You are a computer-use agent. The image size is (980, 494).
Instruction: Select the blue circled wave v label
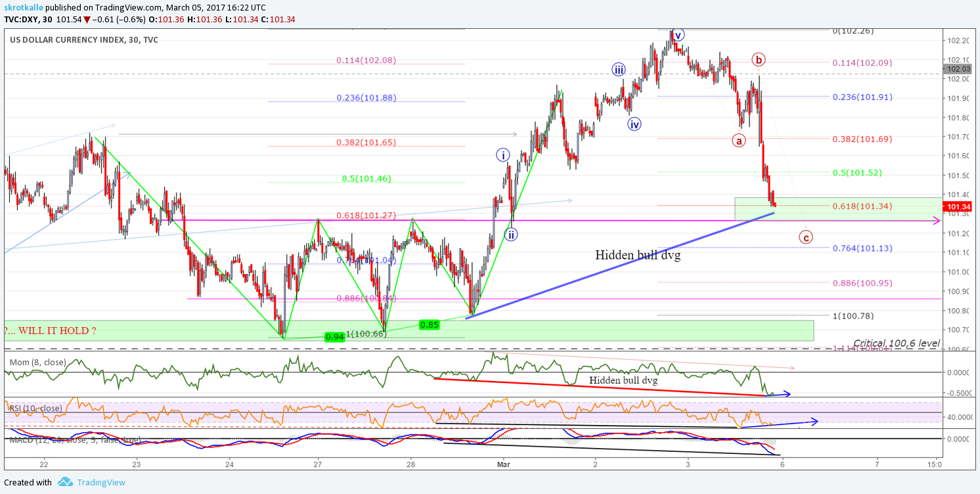679,34
